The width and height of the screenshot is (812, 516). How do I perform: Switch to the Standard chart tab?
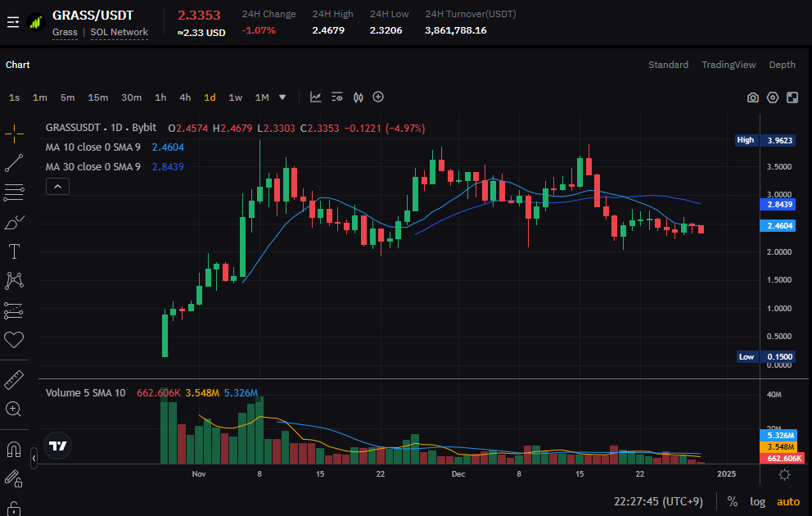[669, 65]
